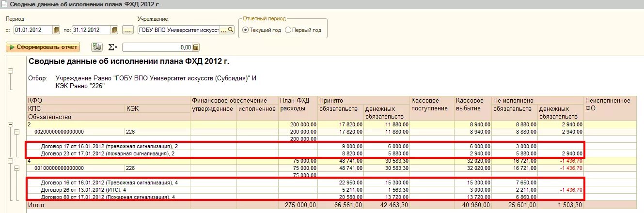Viewport: 644px width, 213px height.
Task: Click the КФО column header
Action: (x=35, y=100)
